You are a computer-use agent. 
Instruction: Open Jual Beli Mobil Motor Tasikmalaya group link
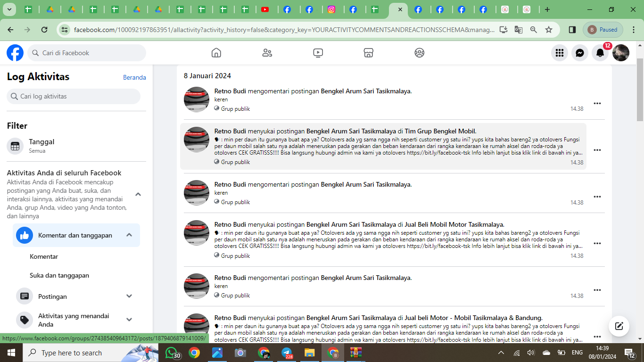(454, 224)
